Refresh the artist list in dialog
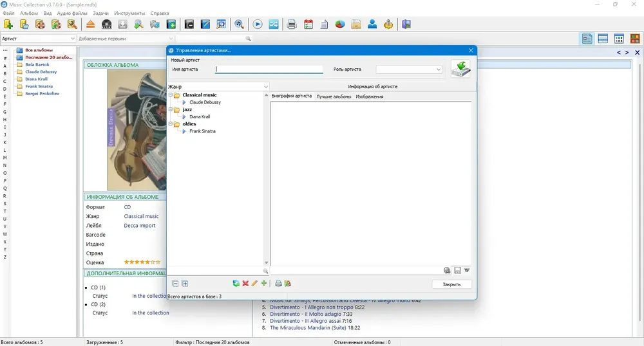 236,283
